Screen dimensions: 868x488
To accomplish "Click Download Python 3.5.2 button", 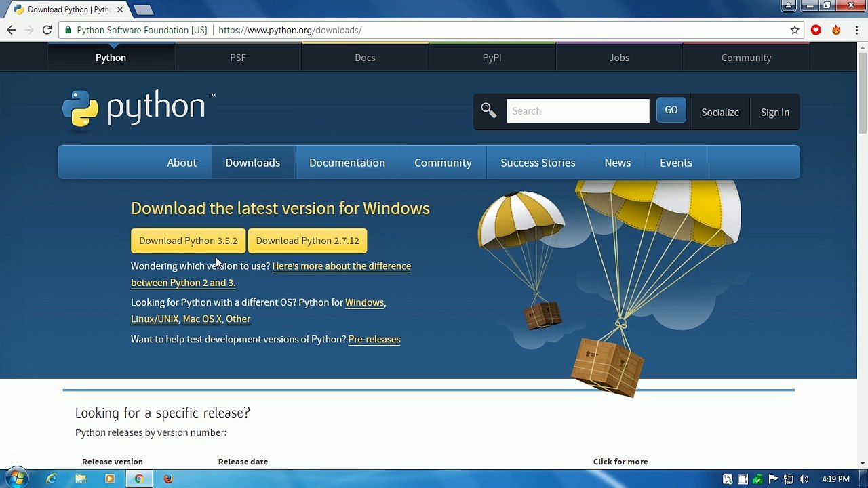I will (188, 241).
